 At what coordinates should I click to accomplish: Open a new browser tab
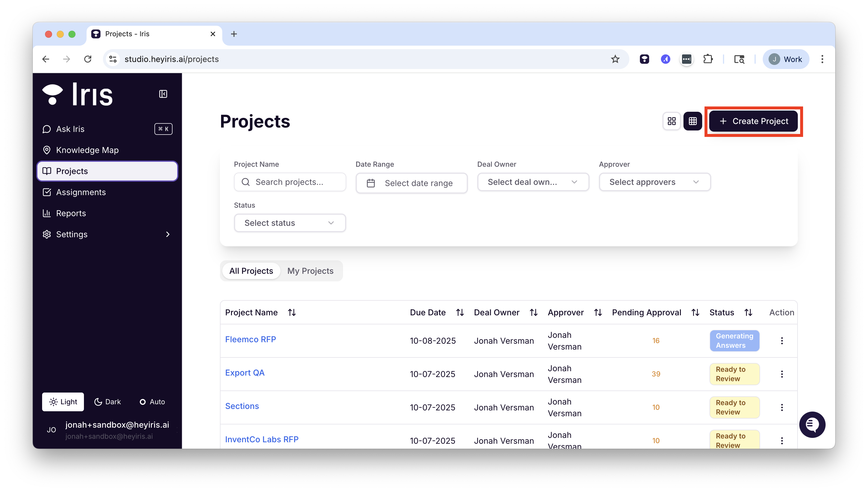coord(234,34)
